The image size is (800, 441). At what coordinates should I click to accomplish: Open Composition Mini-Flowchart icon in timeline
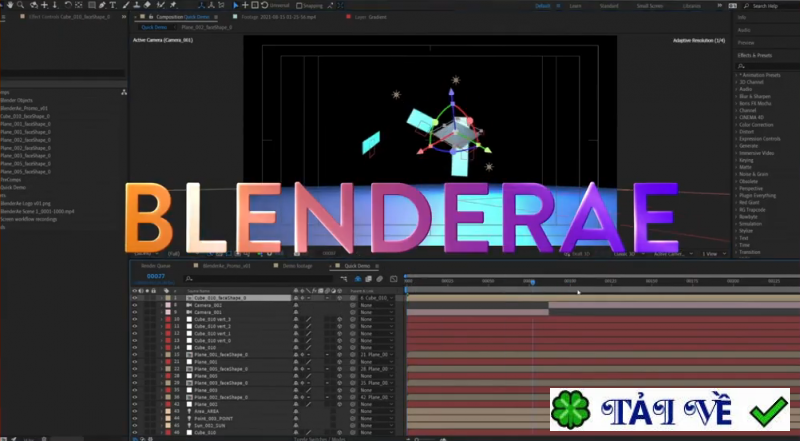pyautogui.click(x=343, y=279)
